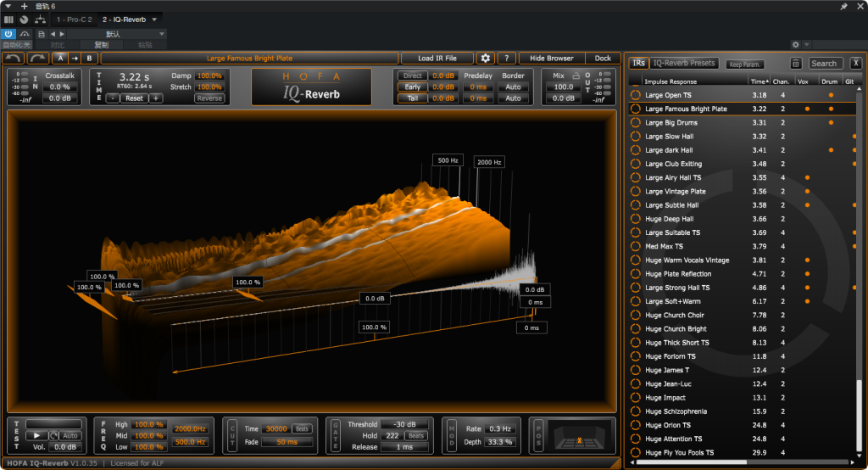868x470 pixels.
Task: Go to next host preset
Action: (62, 35)
